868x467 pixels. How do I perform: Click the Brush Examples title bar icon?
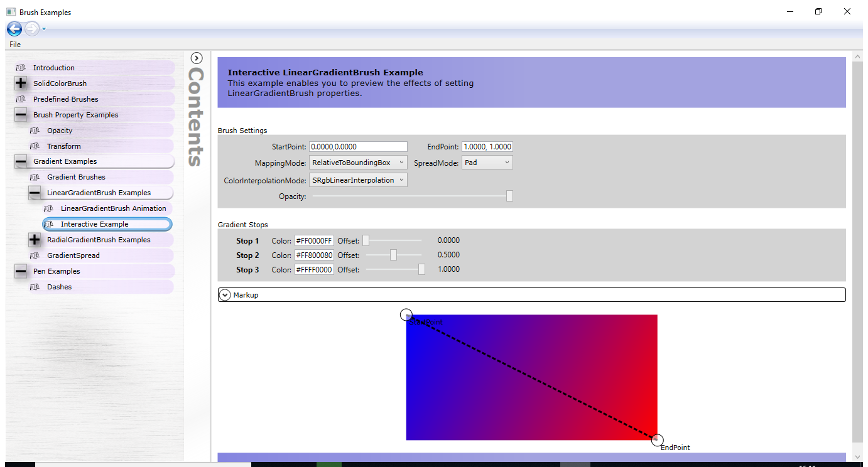(11, 11)
